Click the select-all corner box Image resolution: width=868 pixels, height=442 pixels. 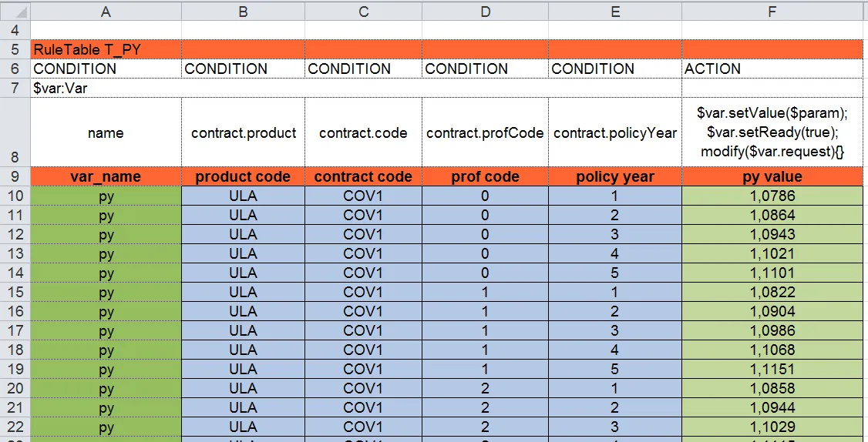(x=15, y=12)
